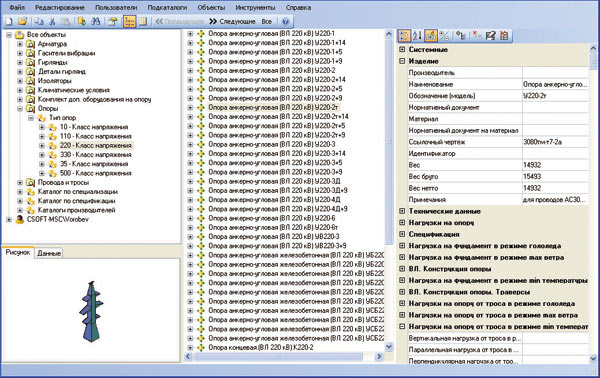Switch to table view mode icon
600x378 pixels.
point(142,22)
